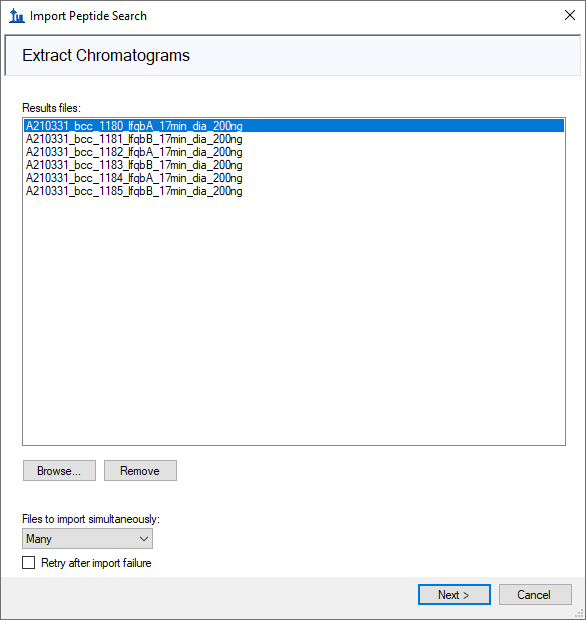This screenshot has width=586, height=620.
Task: Select result file bcc_1182_lfqbA
Action: (x=294, y=152)
